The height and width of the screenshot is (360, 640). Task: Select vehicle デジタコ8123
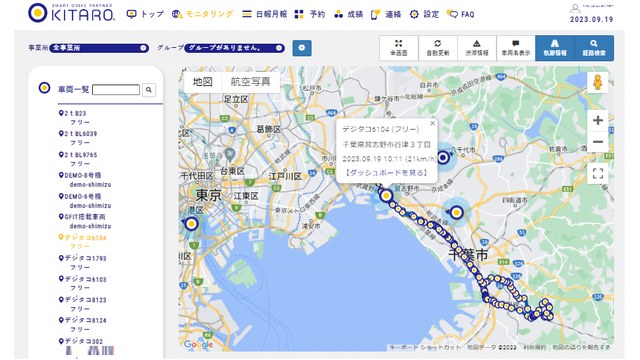point(83,300)
